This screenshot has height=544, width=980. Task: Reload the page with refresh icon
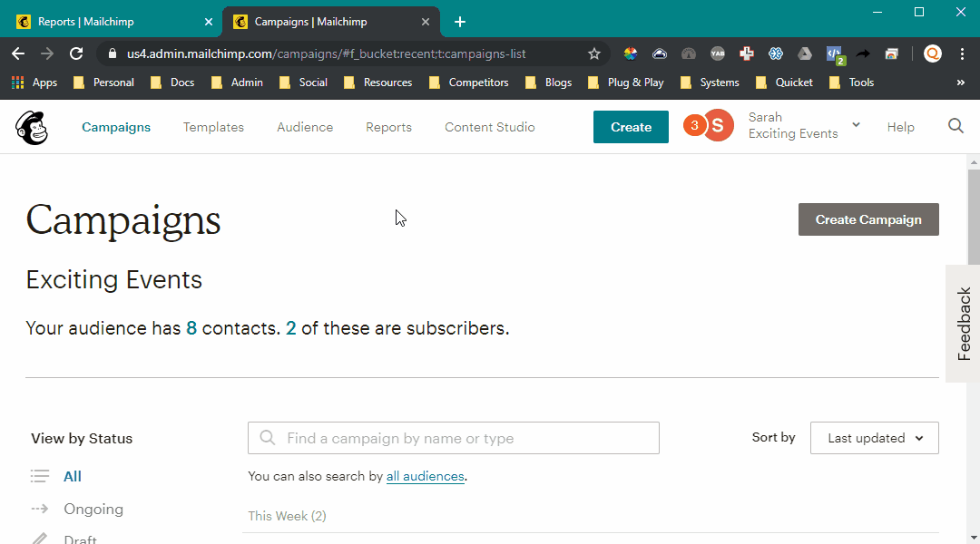[76, 53]
